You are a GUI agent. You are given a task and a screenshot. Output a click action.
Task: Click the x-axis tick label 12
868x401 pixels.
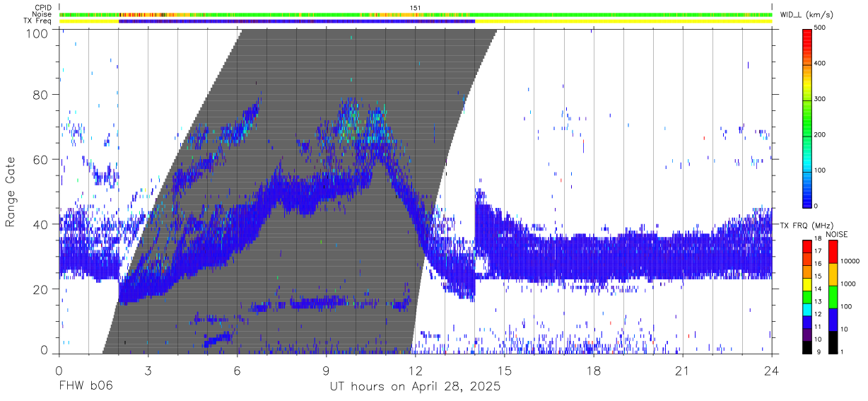pos(415,370)
